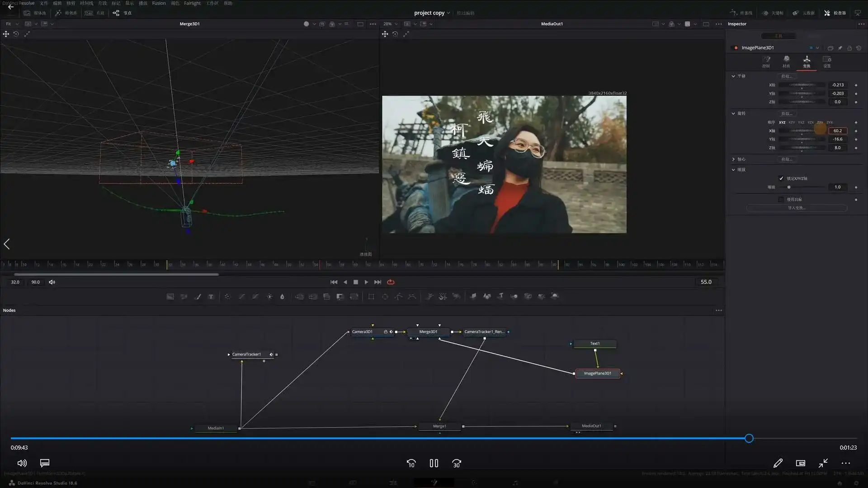868x488 pixels.
Task: Expand the pivot section in the inspector
Action: coord(733,160)
